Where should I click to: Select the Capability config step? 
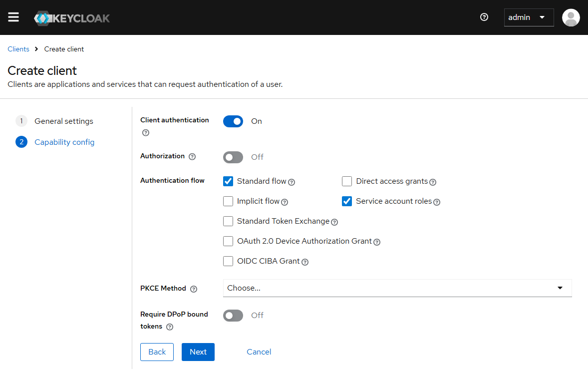click(64, 142)
